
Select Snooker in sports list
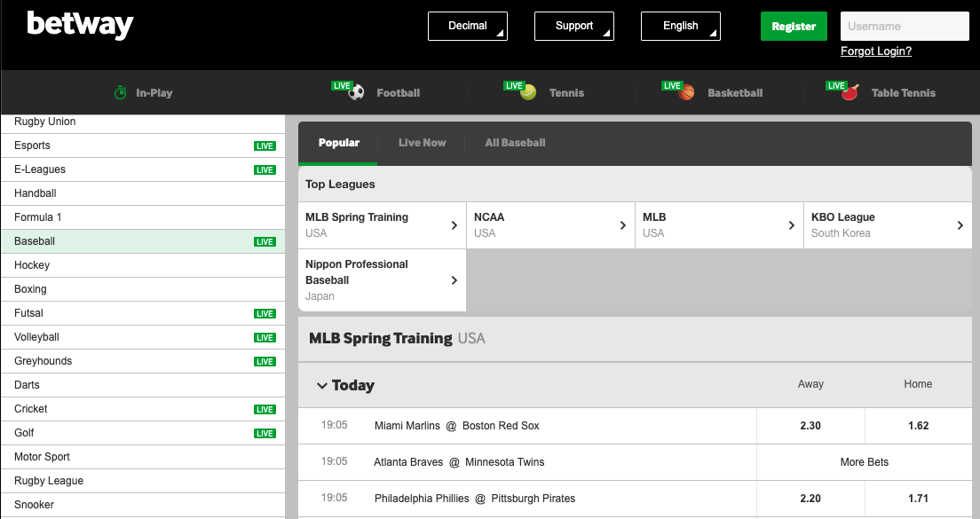pos(143,505)
